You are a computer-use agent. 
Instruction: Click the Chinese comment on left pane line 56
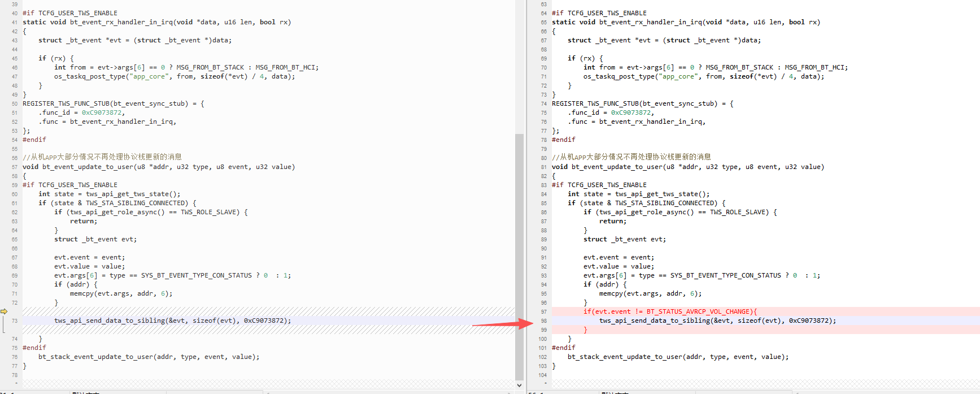(102, 157)
